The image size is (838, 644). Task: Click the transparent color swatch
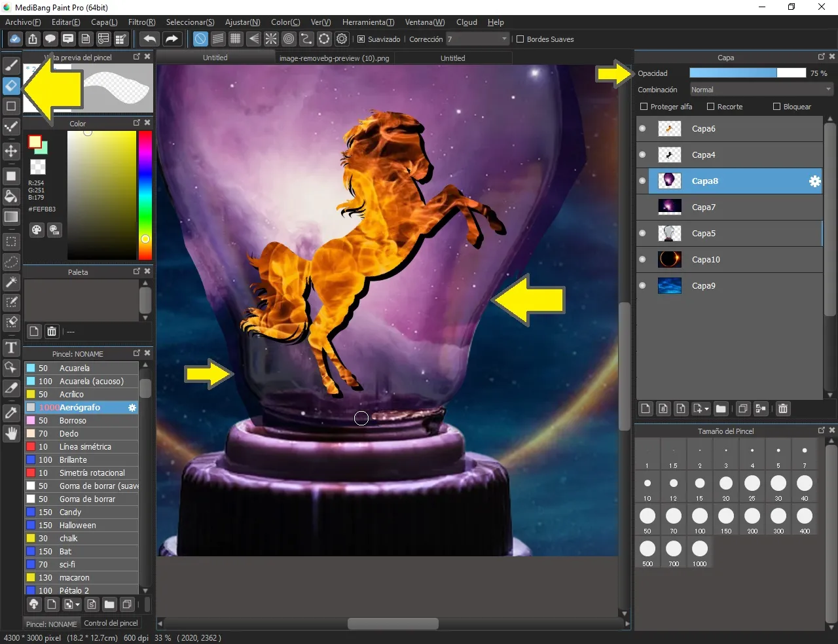[38, 166]
